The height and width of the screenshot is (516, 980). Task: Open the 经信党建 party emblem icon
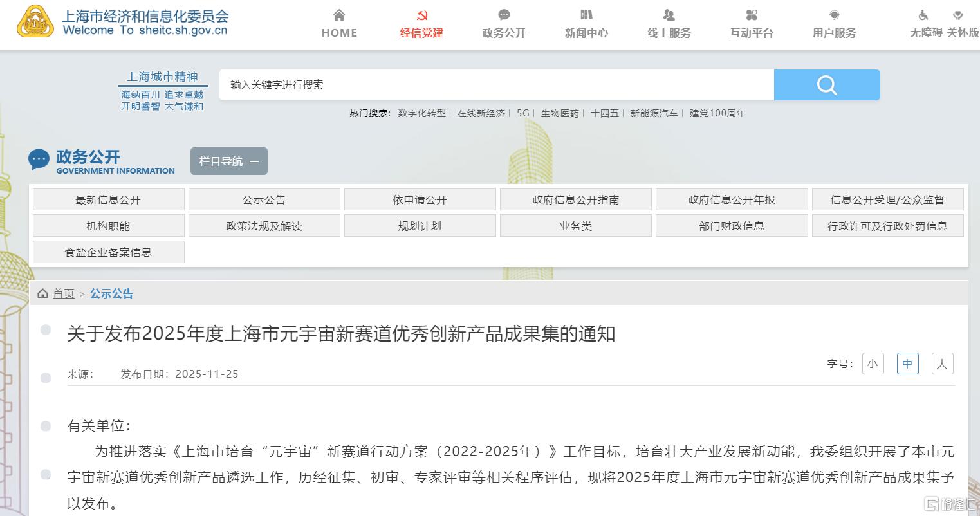pyautogui.click(x=421, y=15)
